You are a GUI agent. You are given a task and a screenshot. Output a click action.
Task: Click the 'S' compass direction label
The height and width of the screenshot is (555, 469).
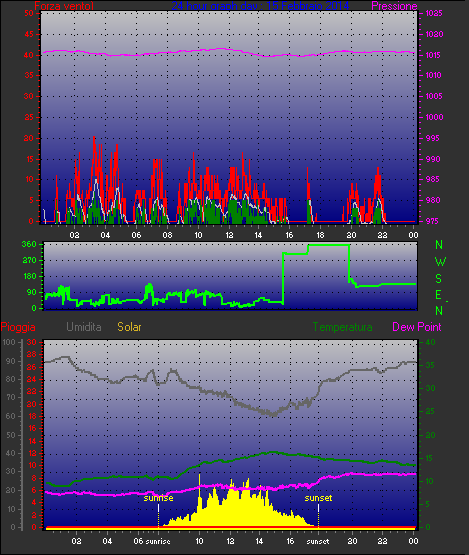point(439,279)
